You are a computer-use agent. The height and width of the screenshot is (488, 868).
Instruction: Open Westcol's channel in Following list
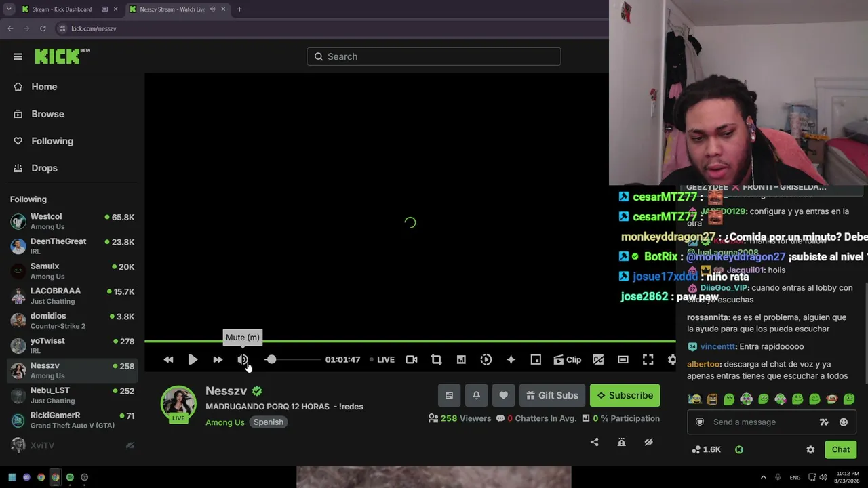pyautogui.click(x=72, y=222)
